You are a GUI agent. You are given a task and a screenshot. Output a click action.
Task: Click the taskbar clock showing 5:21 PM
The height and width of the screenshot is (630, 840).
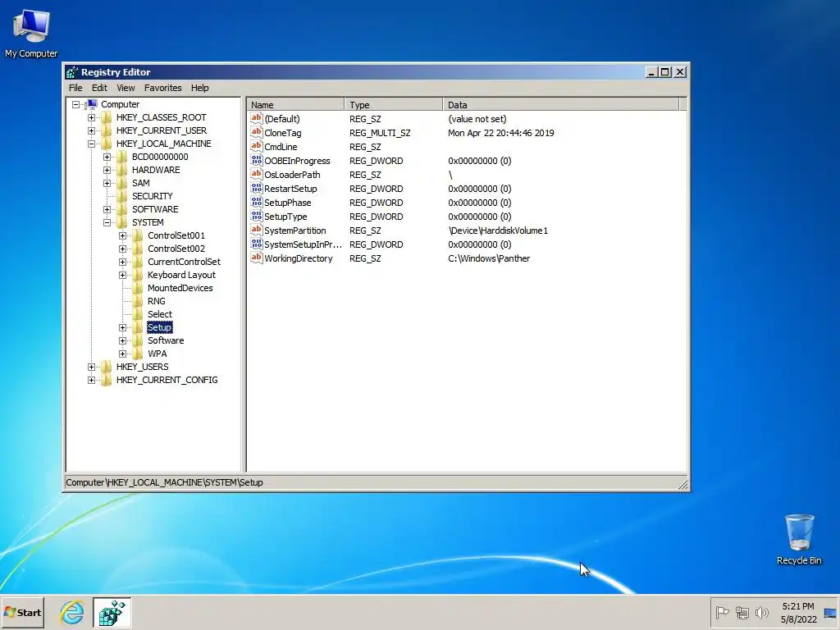(x=798, y=613)
